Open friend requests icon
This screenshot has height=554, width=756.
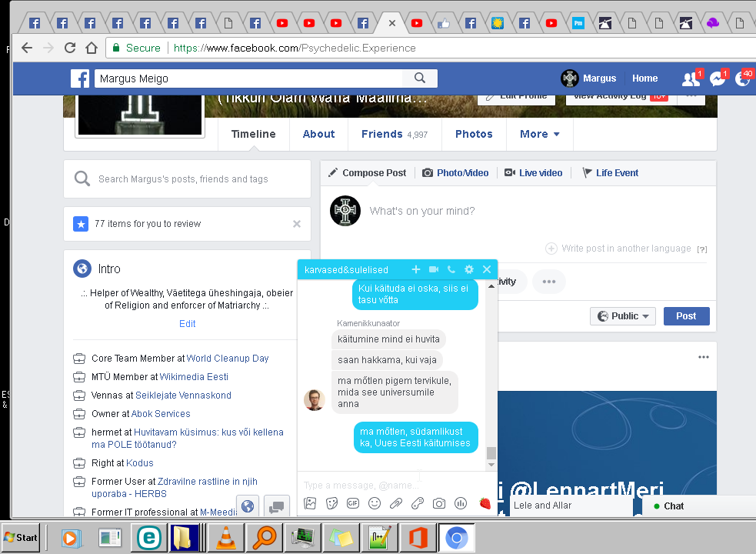[x=691, y=78]
